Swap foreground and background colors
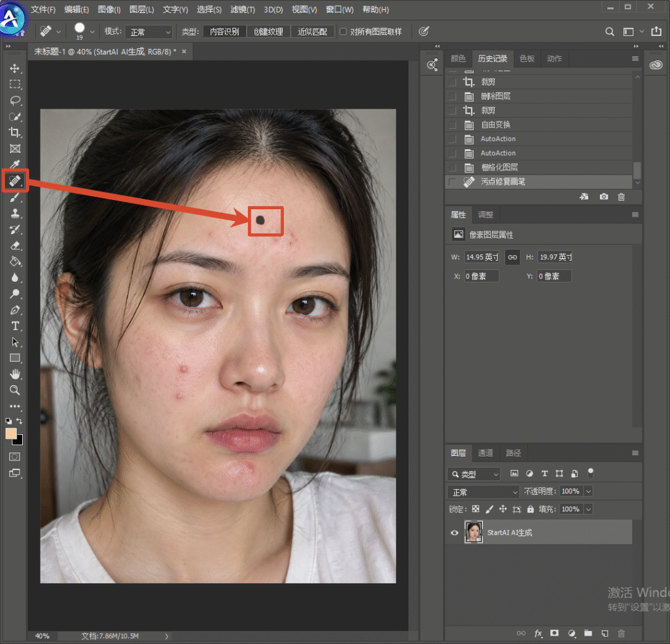This screenshot has width=670, height=644. 20,421
